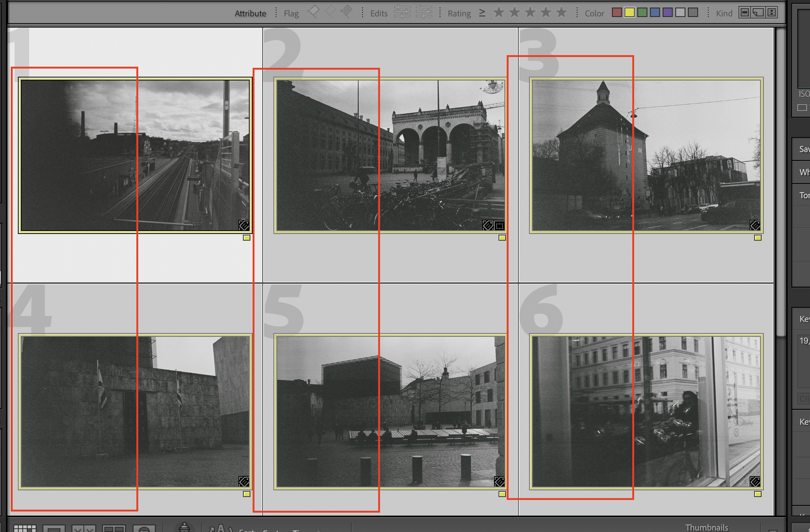Screen dimensions: 810x532
Task: Switch to Compare view (XY)
Action: pos(83,528)
